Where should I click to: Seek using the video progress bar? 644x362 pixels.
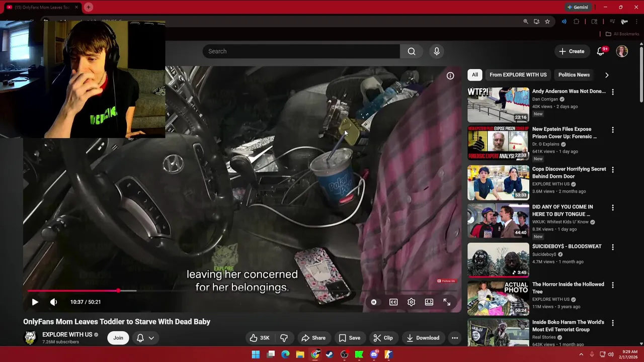pyautogui.click(x=242, y=291)
